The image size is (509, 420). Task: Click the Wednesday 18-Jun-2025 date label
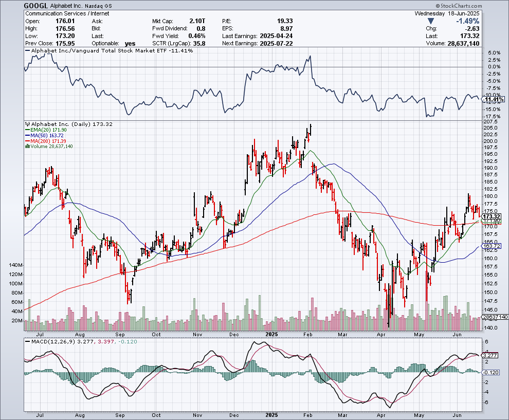click(x=447, y=14)
